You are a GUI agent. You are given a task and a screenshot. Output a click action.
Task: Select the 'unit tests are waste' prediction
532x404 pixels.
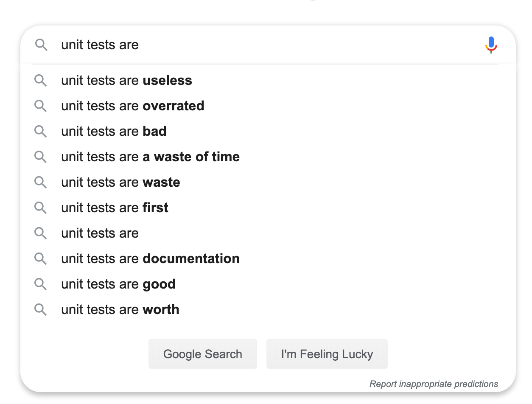[x=268, y=182]
